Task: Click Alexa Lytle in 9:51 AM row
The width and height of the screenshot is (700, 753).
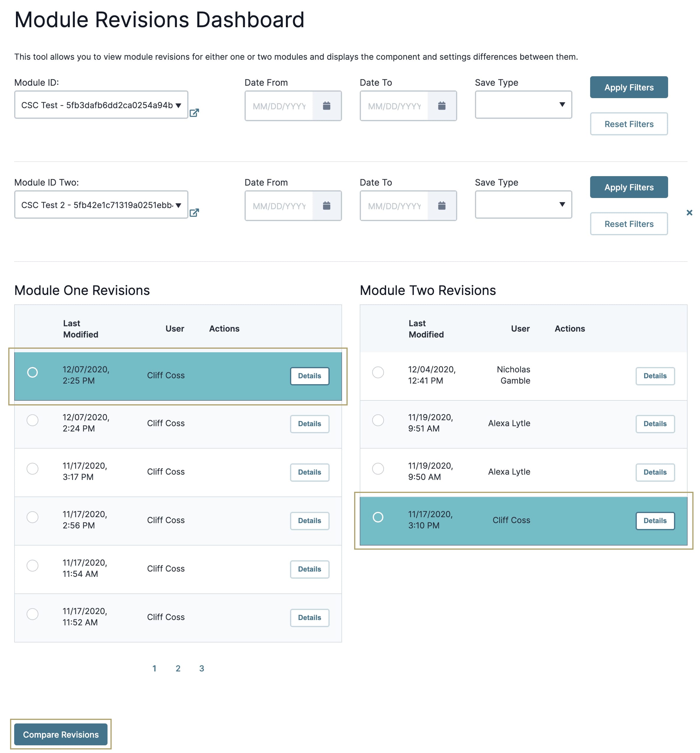Action: coord(509,423)
